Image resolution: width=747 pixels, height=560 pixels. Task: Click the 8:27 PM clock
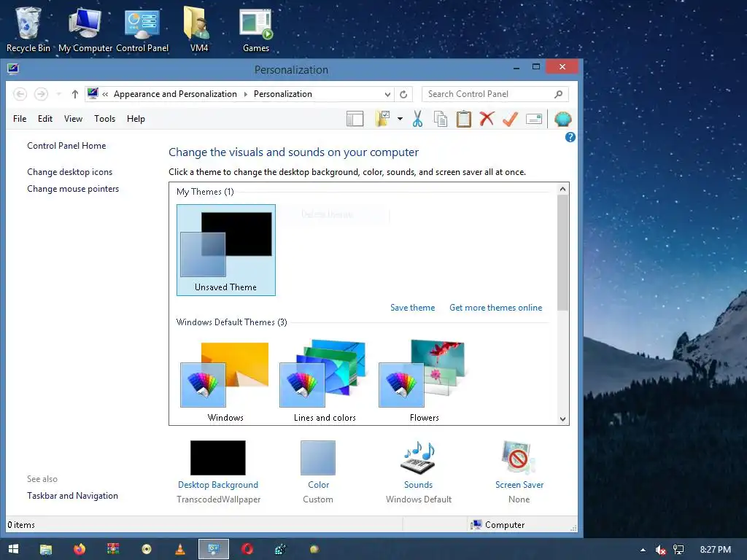click(x=715, y=550)
